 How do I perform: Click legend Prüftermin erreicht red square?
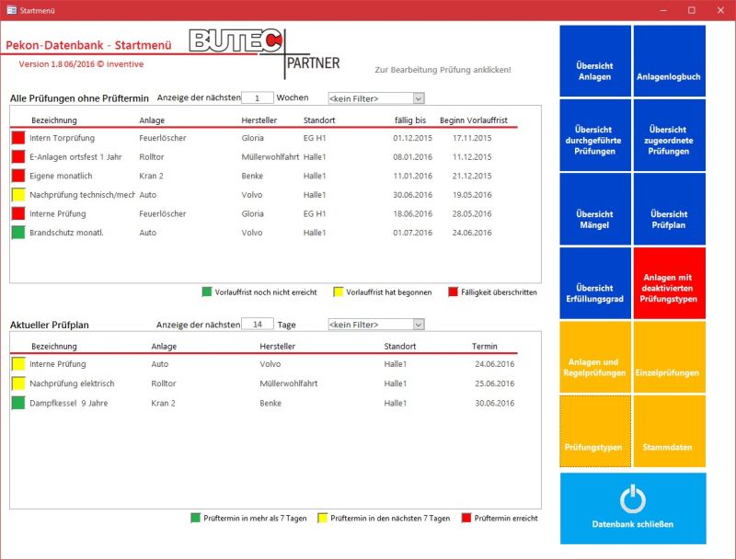click(466, 518)
